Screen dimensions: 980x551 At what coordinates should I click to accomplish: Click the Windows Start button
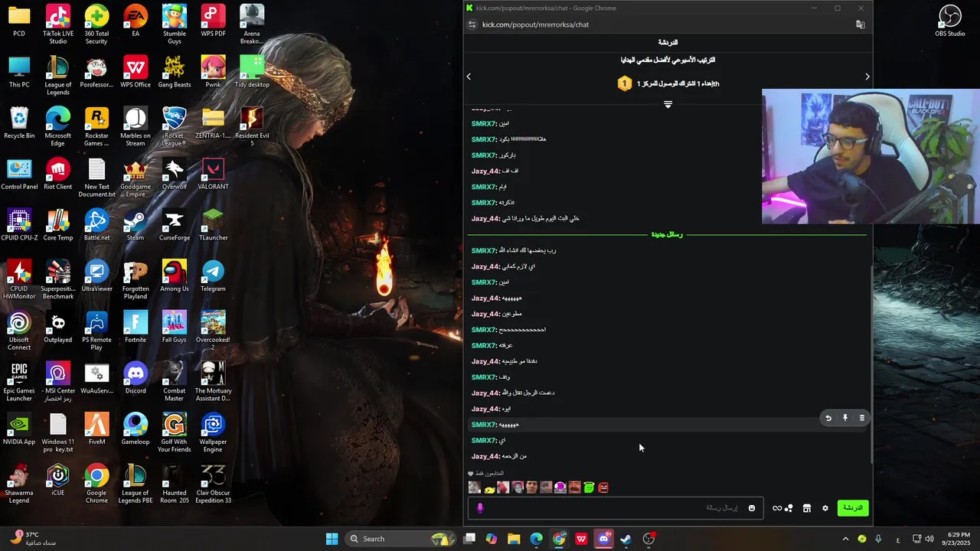point(332,539)
